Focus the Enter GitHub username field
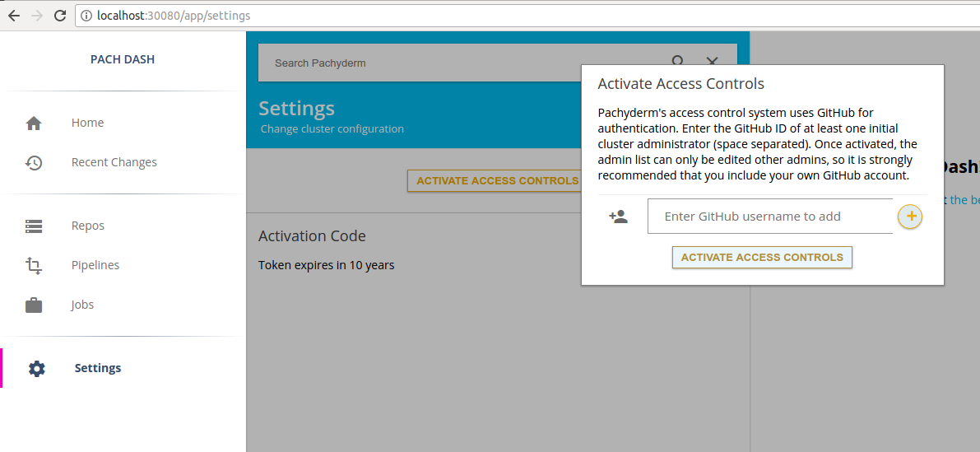Screen dimensions: 980x452 click(x=769, y=217)
